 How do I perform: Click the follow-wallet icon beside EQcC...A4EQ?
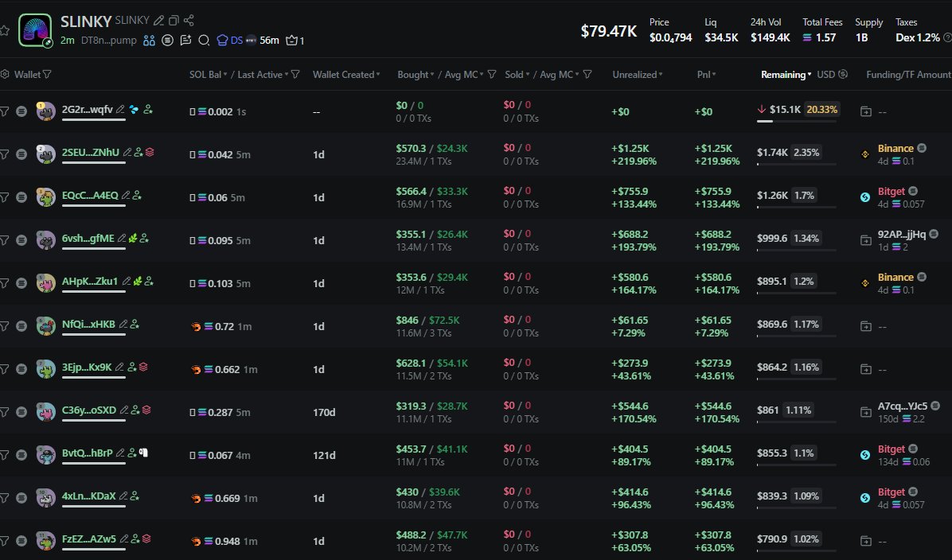tap(137, 196)
